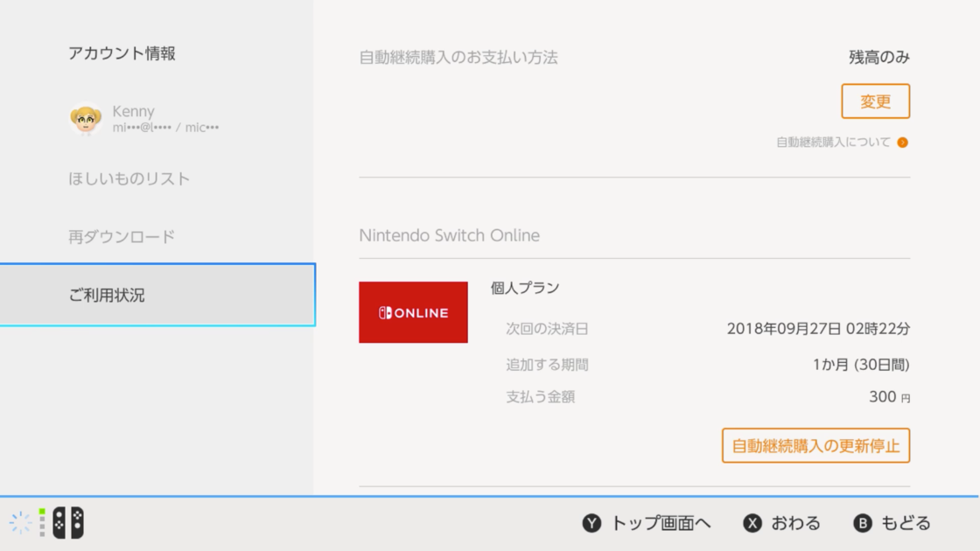The height and width of the screenshot is (551, 980).
Task: Open ほしいものリスト menu item
Action: (129, 178)
